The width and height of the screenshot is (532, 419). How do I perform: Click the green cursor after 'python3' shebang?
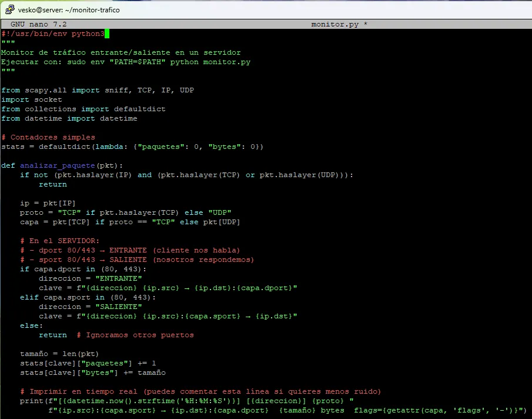107,34
